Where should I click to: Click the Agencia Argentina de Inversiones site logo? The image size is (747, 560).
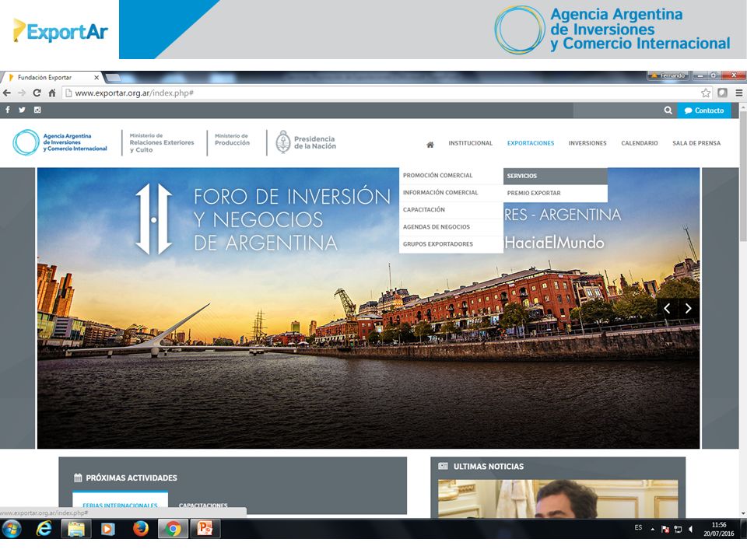pyautogui.click(x=60, y=142)
